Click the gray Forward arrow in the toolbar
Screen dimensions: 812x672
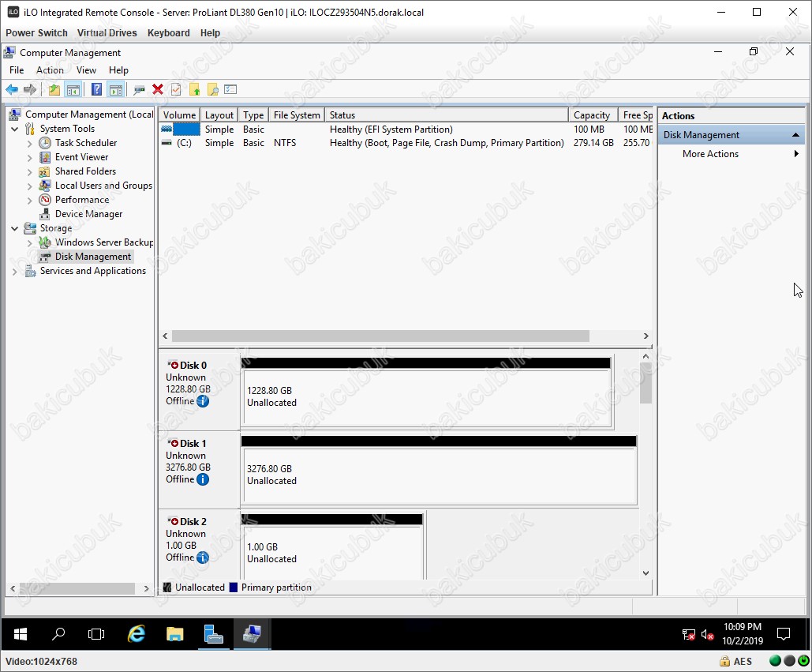pyautogui.click(x=30, y=90)
